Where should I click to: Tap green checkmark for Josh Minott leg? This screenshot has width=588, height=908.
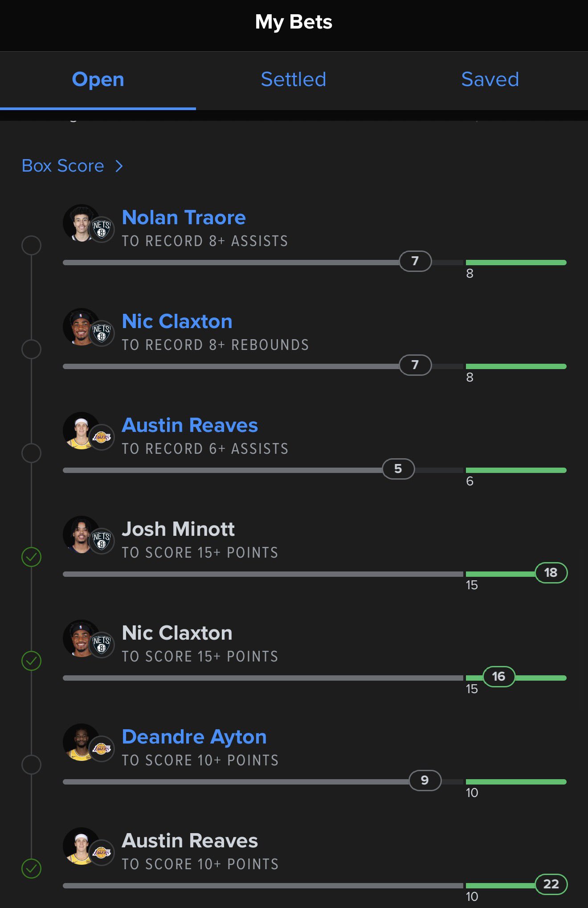click(32, 557)
